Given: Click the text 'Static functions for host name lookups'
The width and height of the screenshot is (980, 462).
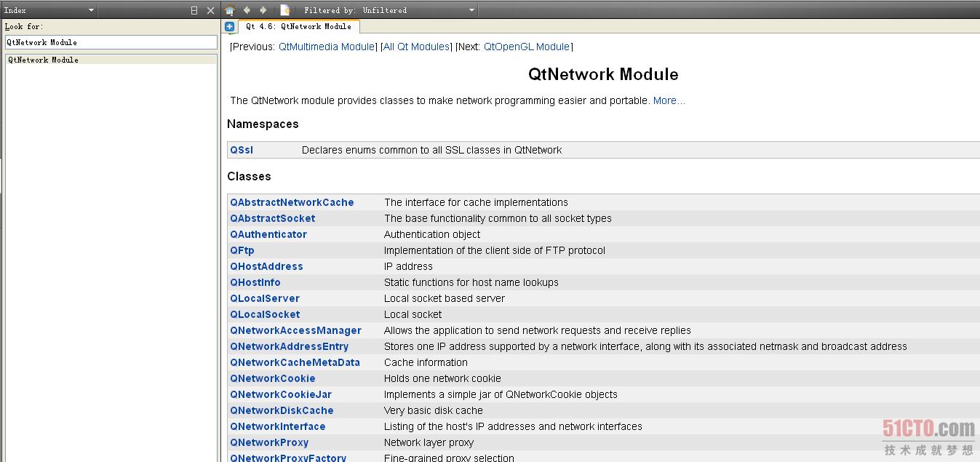Looking at the screenshot, I should pos(471,282).
